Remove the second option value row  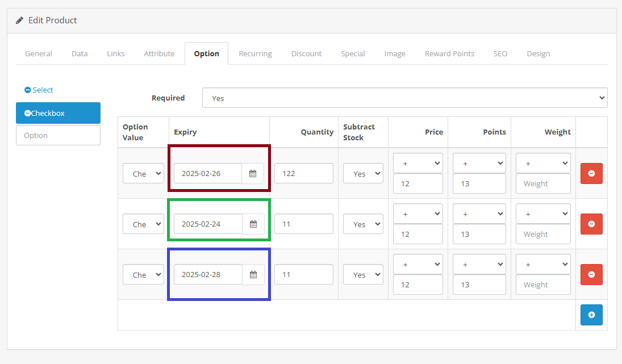click(x=591, y=224)
